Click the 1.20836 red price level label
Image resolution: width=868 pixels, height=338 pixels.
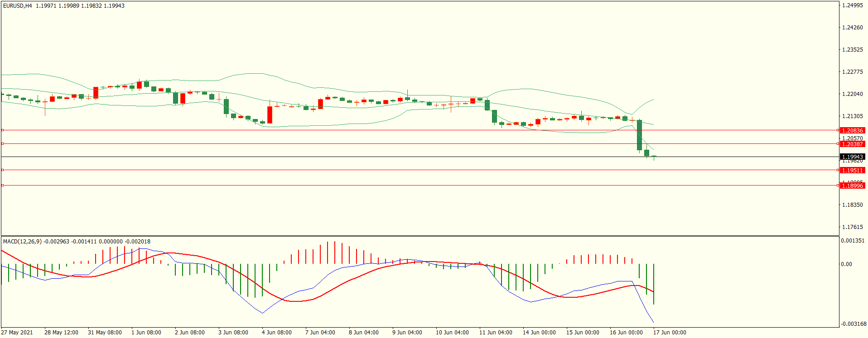point(852,131)
